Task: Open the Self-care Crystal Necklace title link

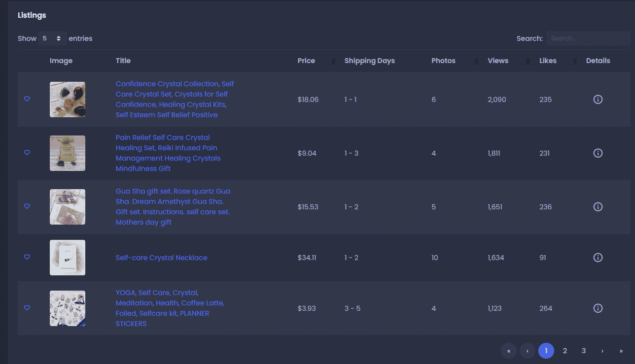Action: tap(161, 258)
